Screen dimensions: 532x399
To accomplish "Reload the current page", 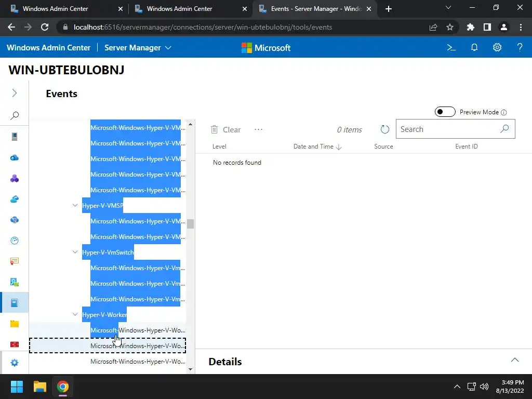I will click(45, 27).
